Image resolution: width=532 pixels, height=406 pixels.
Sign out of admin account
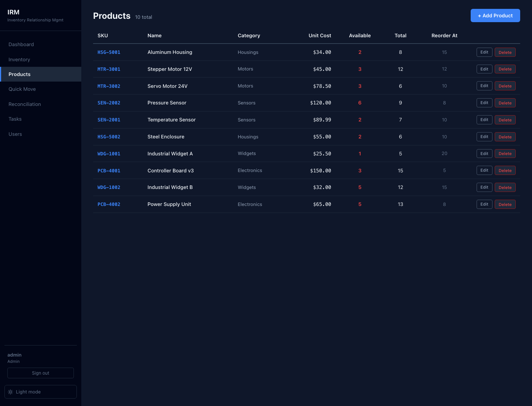coord(41,373)
